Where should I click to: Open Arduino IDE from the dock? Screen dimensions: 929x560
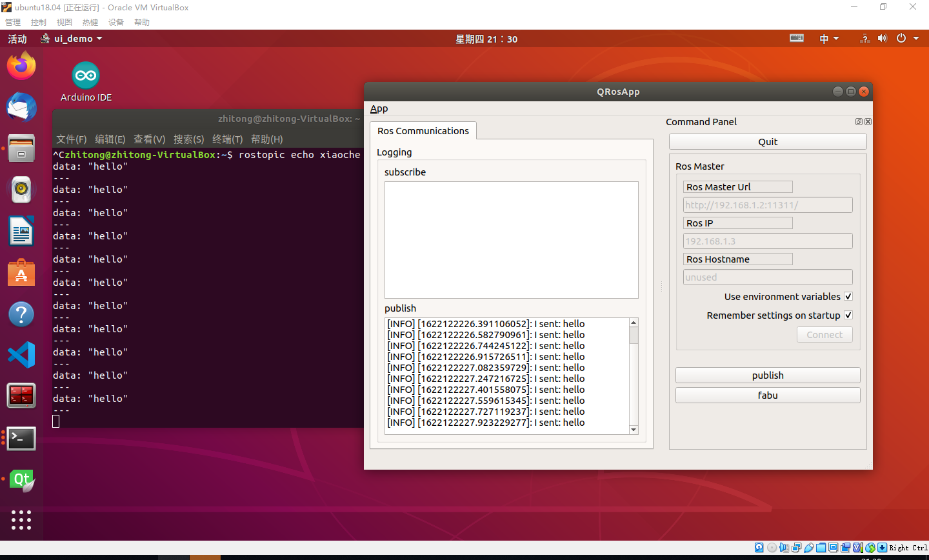click(x=85, y=75)
